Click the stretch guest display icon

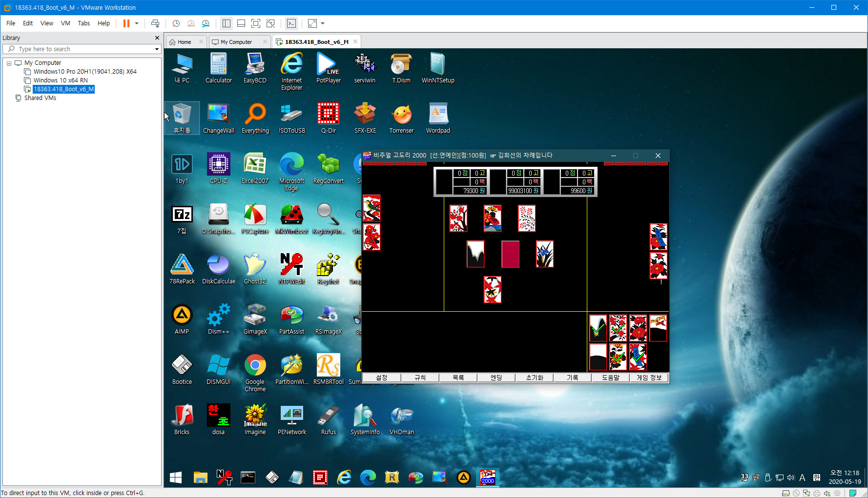[x=312, y=23]
